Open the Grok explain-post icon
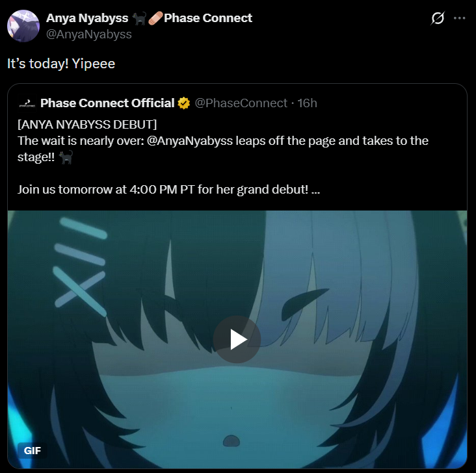The image size is (476, 473). (x=438, y=18)
